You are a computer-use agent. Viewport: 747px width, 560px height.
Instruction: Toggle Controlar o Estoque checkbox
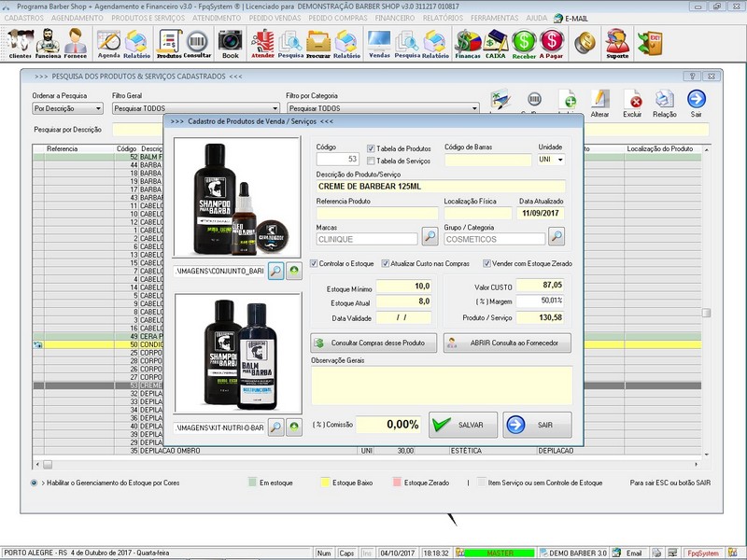click(x=314, y=263)
